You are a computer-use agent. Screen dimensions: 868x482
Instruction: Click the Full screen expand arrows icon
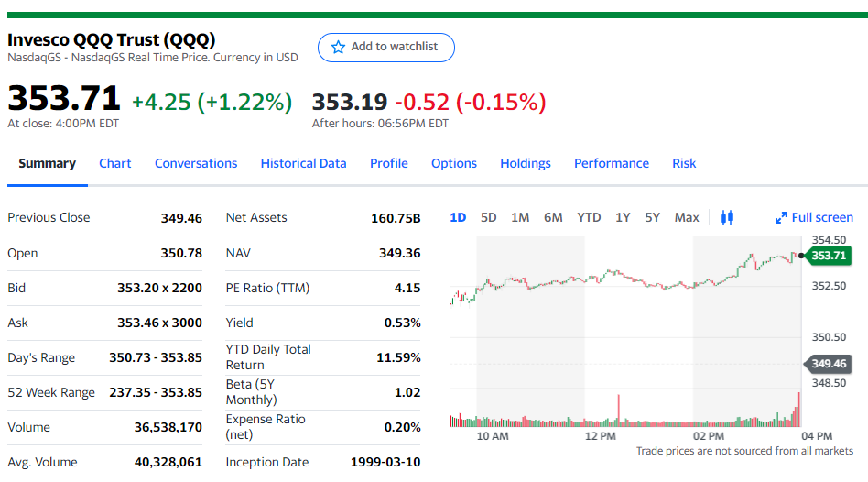[x=780, y=218]
